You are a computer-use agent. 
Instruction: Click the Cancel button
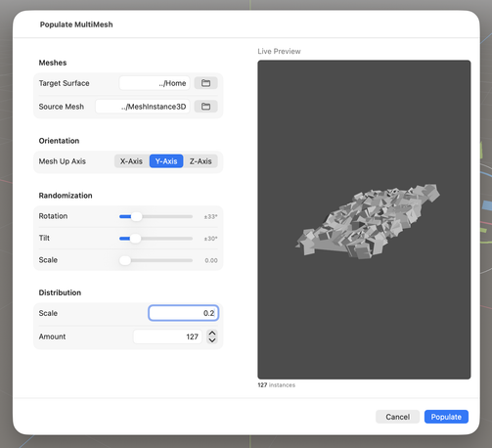[397, 417]
